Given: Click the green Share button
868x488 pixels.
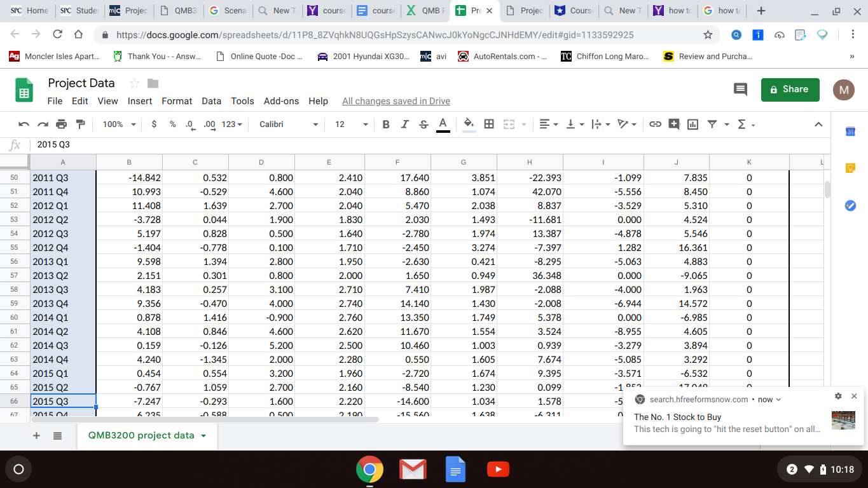Looking at the screenshot, I should point(790,90).
